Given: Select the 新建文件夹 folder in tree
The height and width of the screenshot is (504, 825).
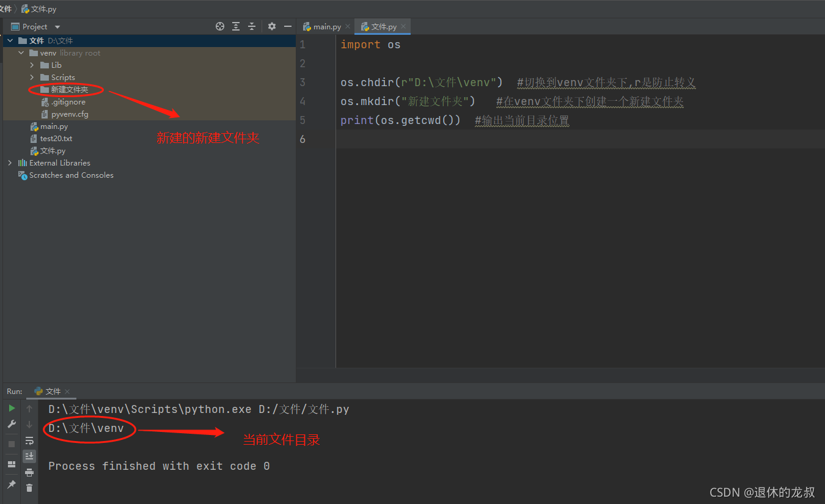Looking at the screenshot, I should 69,90.
